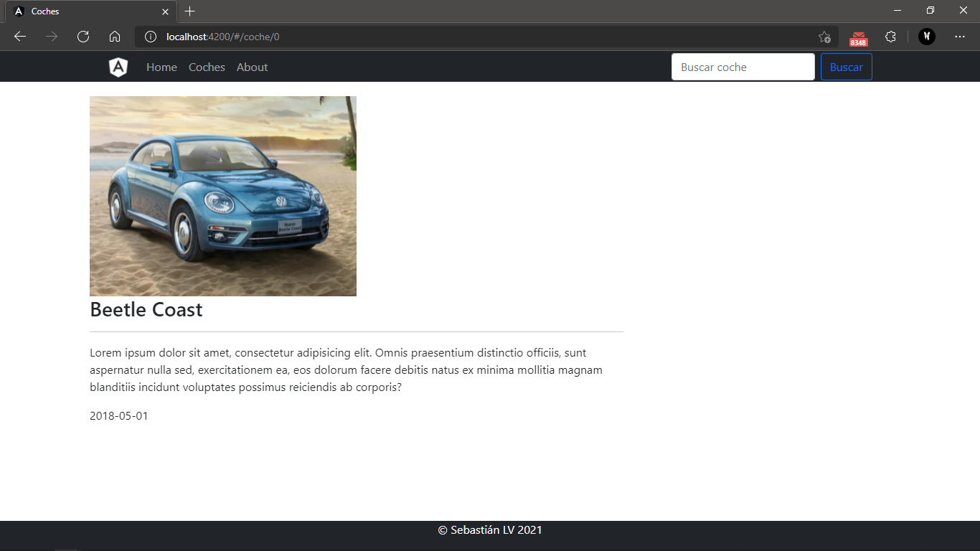Select the Coches browser tab
The height and width of the screenshot is (551, 980).
[90, 11]
